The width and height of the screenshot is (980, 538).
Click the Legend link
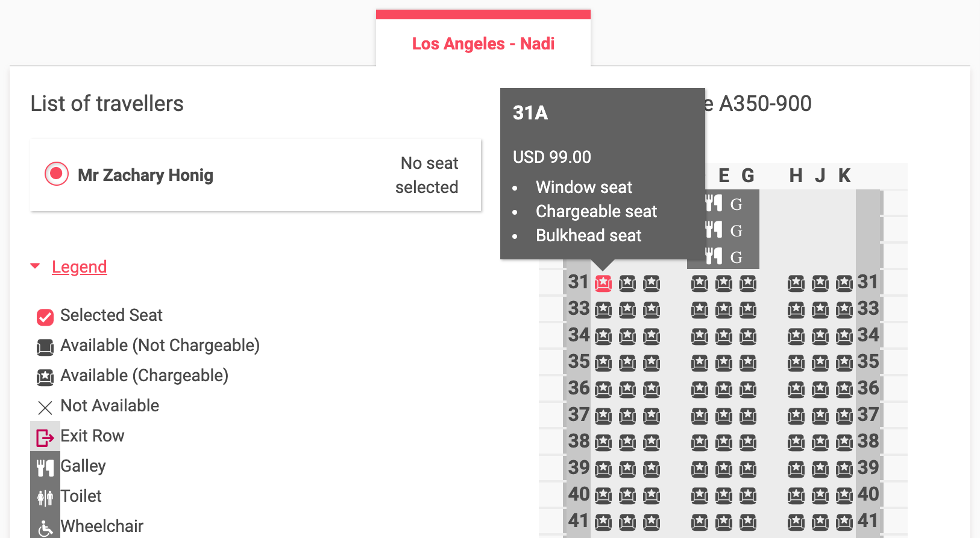point(79,267)
